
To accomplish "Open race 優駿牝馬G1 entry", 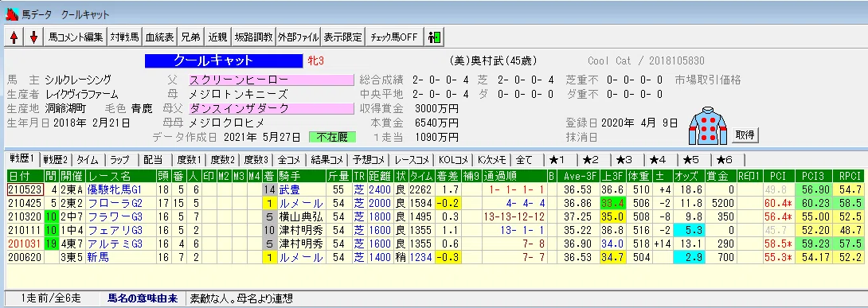I will (121, 189).
